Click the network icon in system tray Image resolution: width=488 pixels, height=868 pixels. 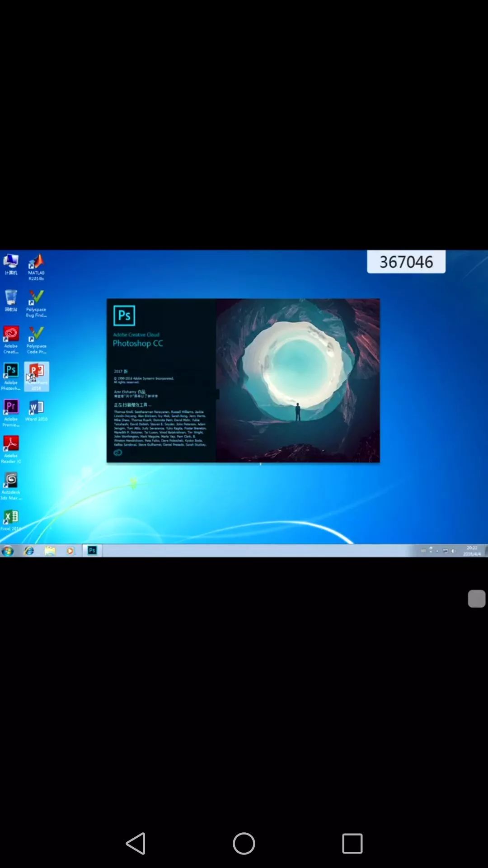point(446,551)
